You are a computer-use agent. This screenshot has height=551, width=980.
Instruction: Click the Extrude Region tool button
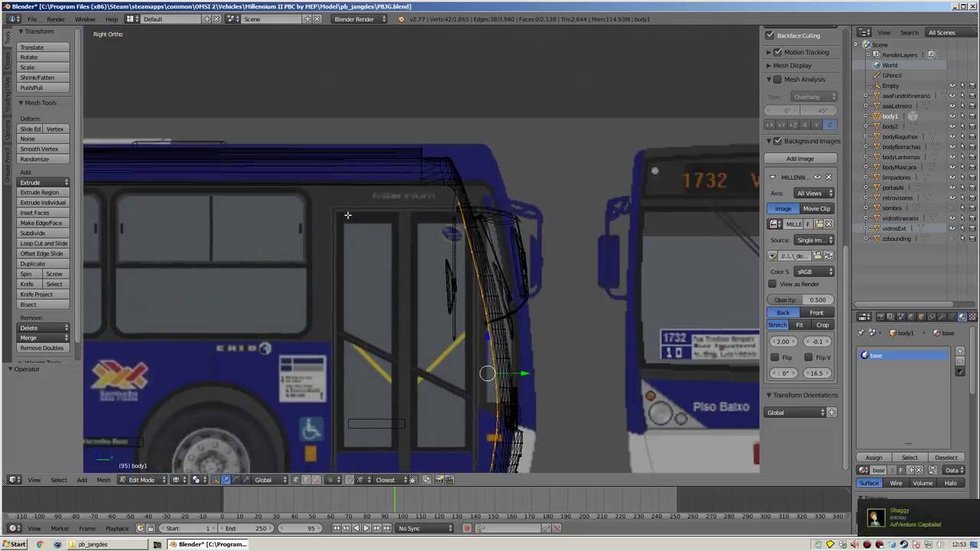tap(44, 193)
